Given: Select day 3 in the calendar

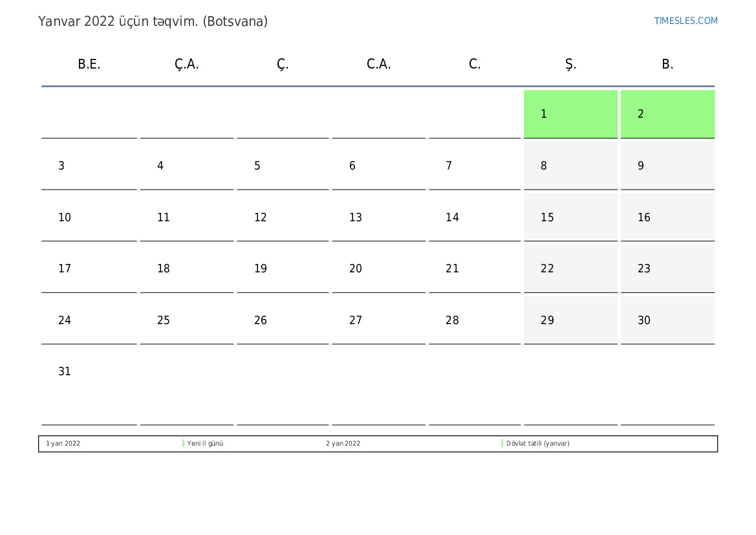Looking at the screenshot, I should [x=89, y=166].
